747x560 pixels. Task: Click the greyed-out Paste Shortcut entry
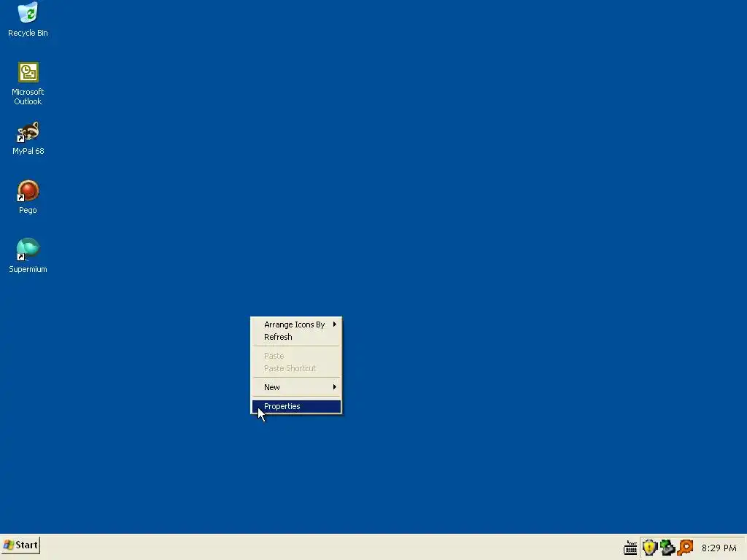[x=296, y=368]
